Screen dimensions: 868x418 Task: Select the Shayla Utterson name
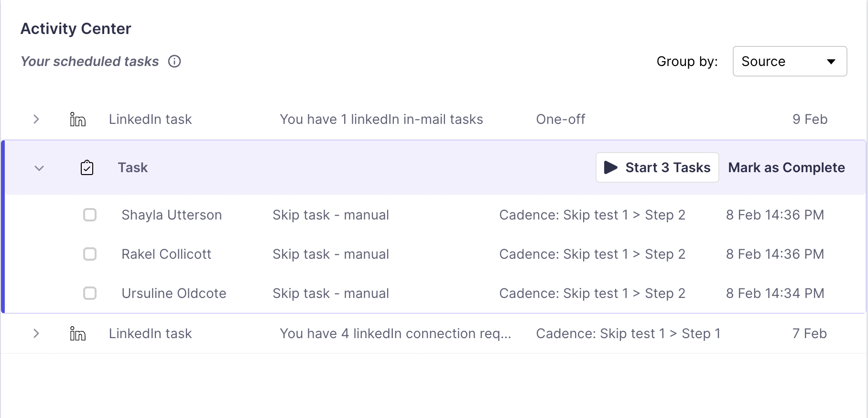(172, 215)
